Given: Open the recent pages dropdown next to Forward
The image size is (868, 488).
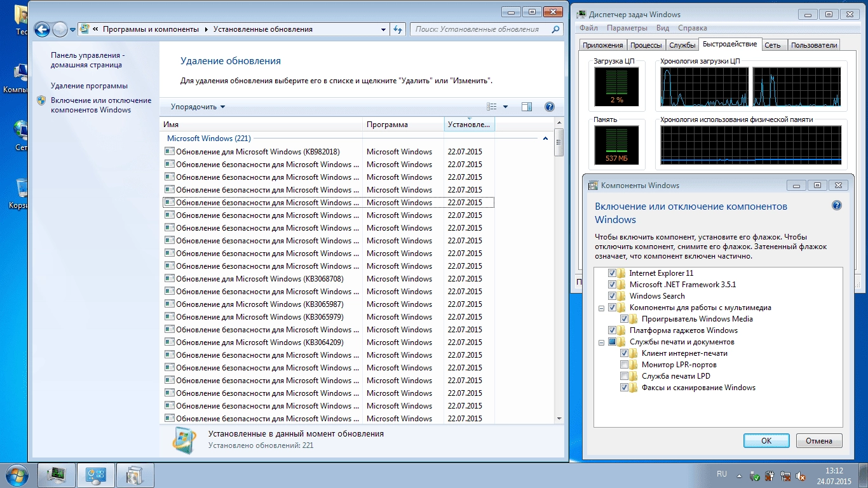Looking at the screenshot, I should point(72,30).
